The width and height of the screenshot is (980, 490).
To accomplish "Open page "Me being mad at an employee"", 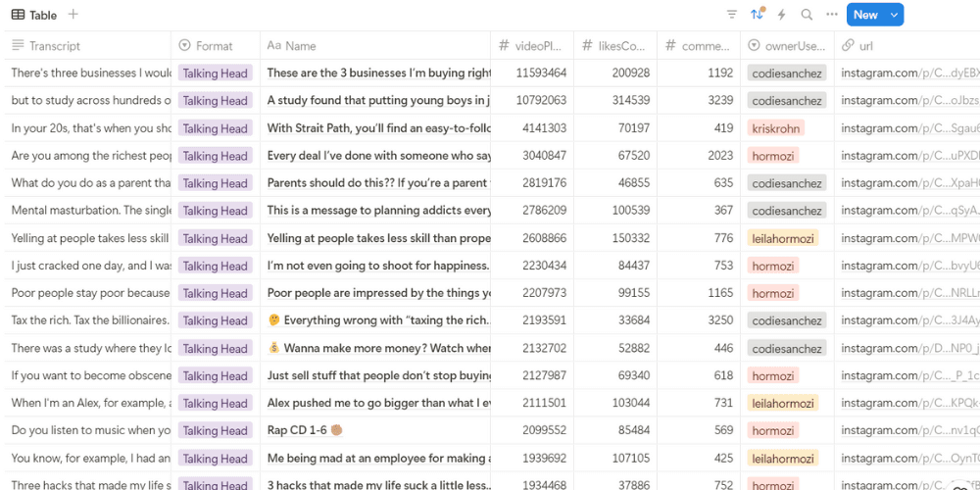I will pos(378,458).
